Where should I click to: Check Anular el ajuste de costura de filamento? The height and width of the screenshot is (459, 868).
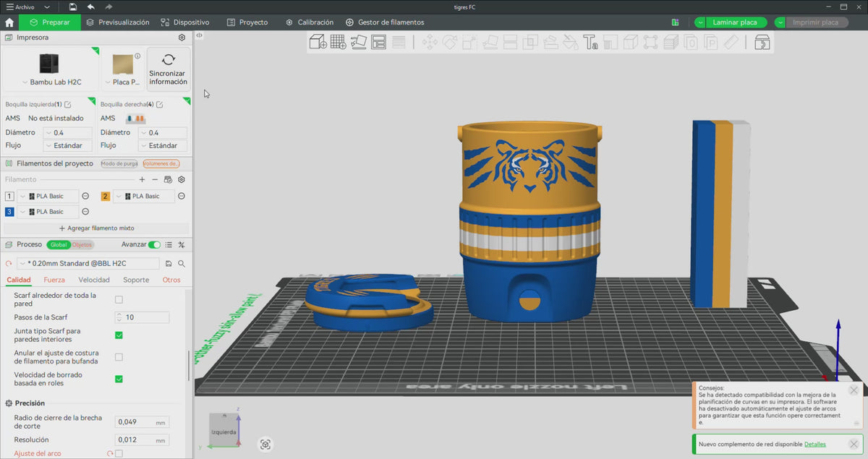tap(119, 357)
